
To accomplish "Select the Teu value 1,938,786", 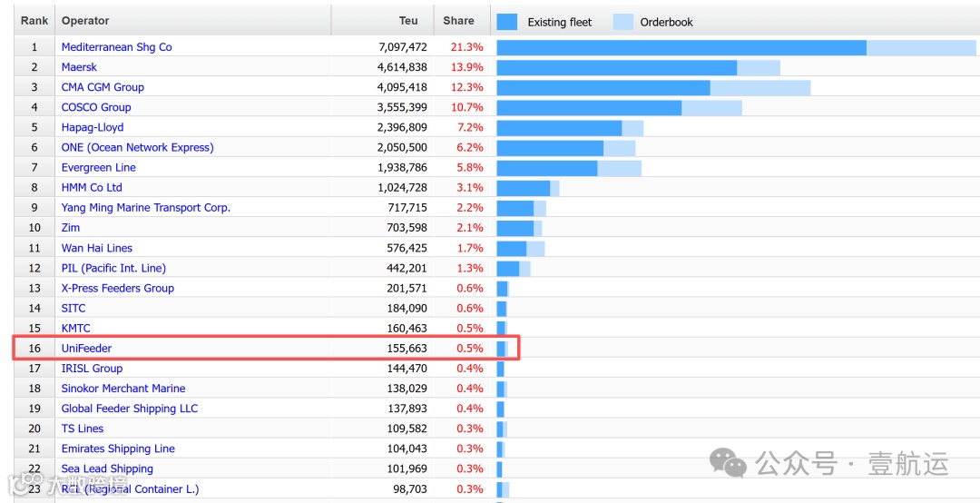I will pyautogui.click(x=403, y=167).
